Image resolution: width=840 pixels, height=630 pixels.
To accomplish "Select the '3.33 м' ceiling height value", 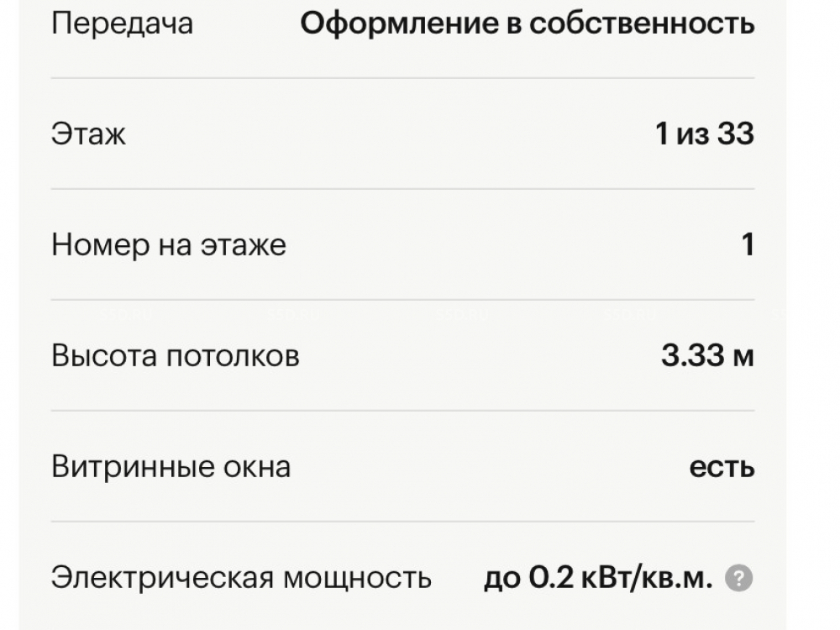I will click(x=707, y=356).
